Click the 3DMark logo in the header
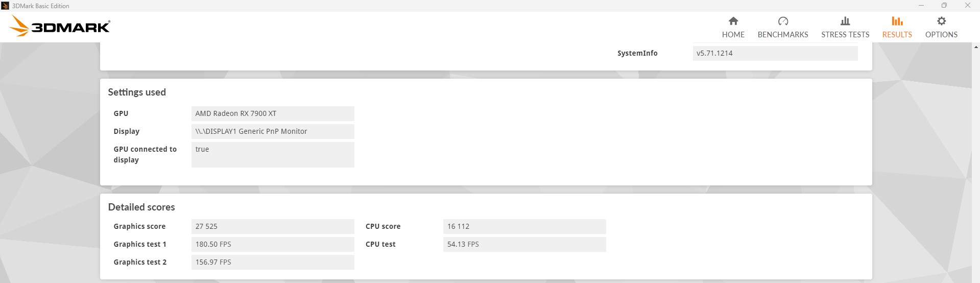 point(60,26)
